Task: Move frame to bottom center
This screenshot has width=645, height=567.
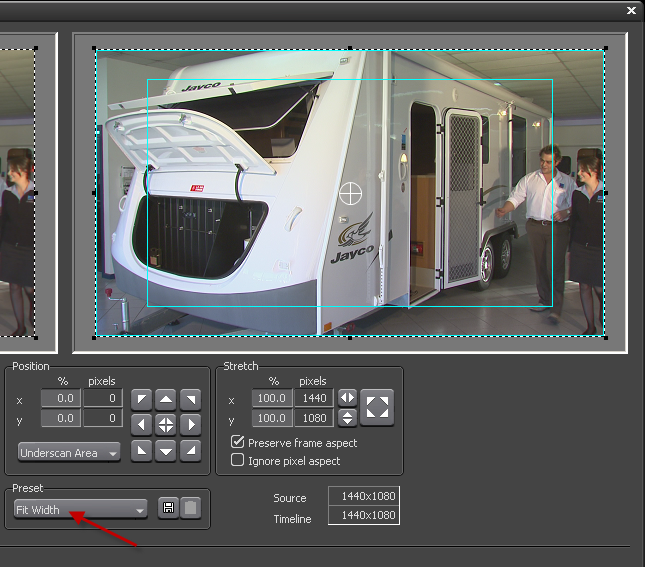Action: (166, 451)
